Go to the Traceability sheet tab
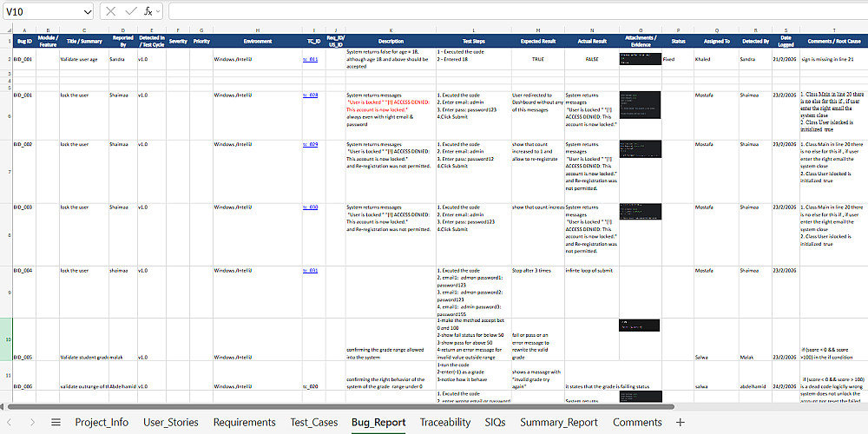Image resolution: width=868 pixels, height=434 pixels. point(445,423)
